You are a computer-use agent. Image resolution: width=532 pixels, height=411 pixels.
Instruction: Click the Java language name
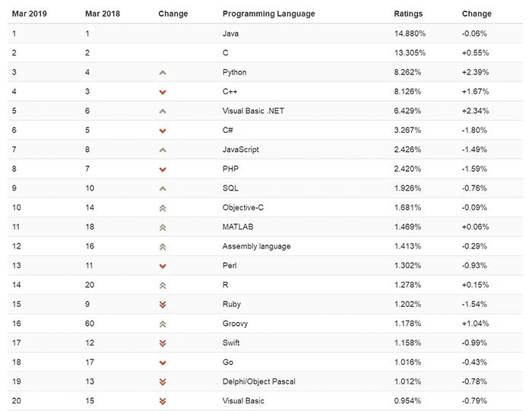tap(231, 33)
